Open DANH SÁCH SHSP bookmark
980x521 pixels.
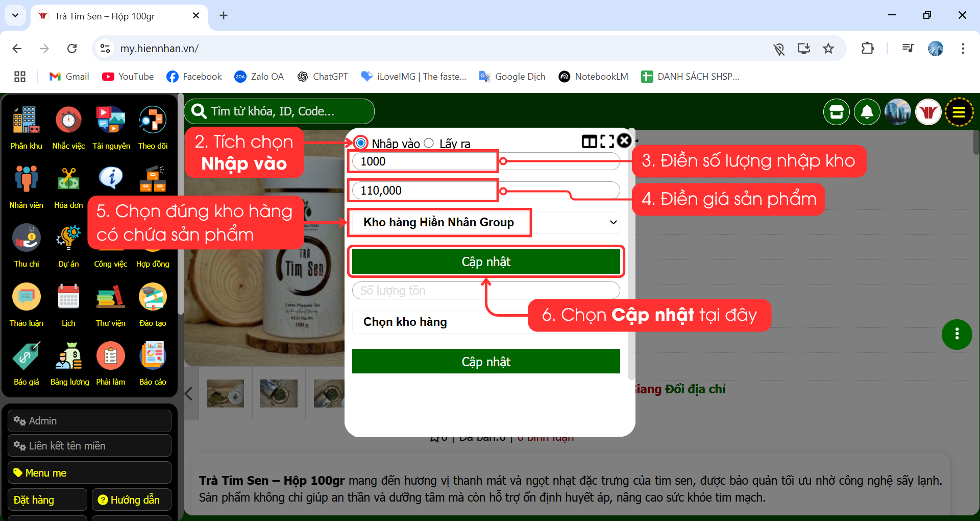pos(691,77)
